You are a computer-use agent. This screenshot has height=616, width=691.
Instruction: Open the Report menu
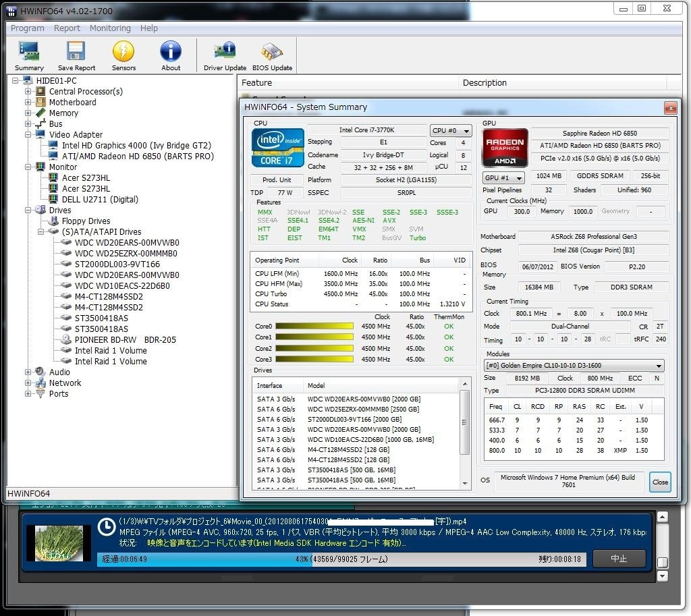67,28
